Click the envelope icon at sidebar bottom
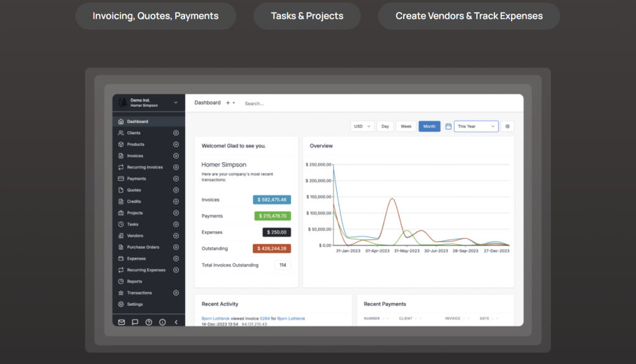 121,322
